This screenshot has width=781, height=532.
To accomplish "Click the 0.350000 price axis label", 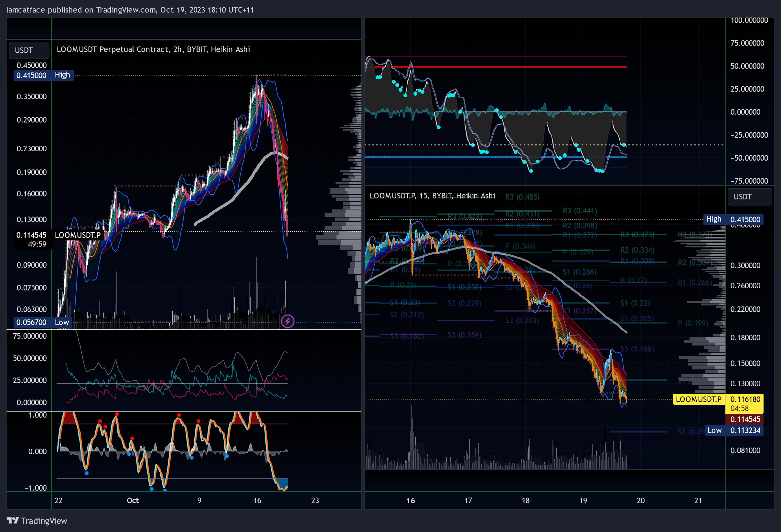I will coord(32,96).
